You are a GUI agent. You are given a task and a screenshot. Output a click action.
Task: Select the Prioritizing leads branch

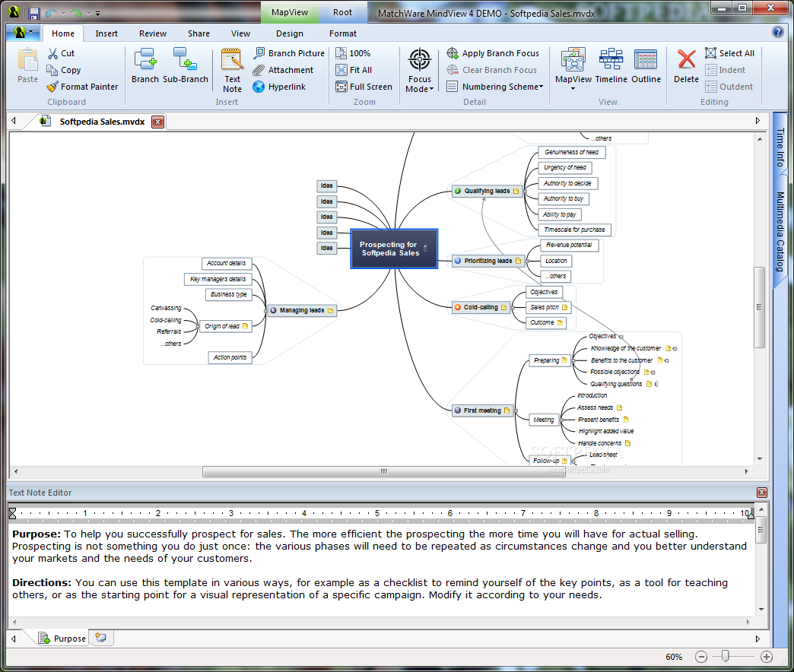488,261
